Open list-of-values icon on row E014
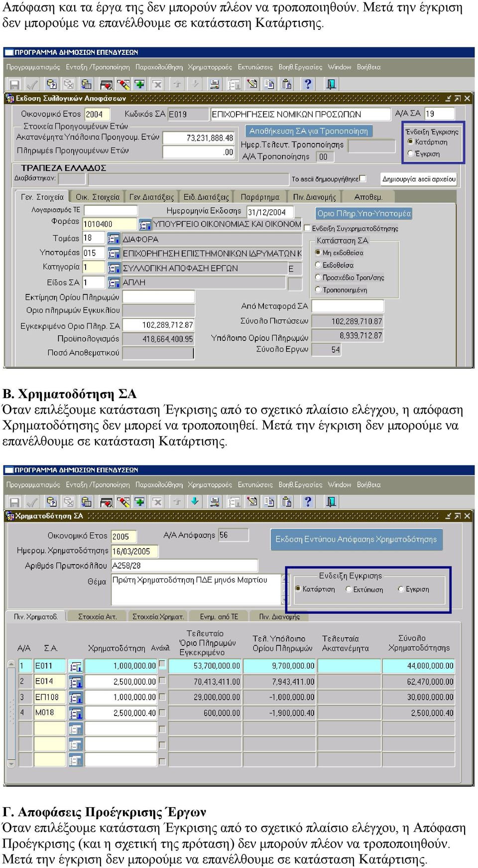The image size is (478, 868). (x=76, y=682)
